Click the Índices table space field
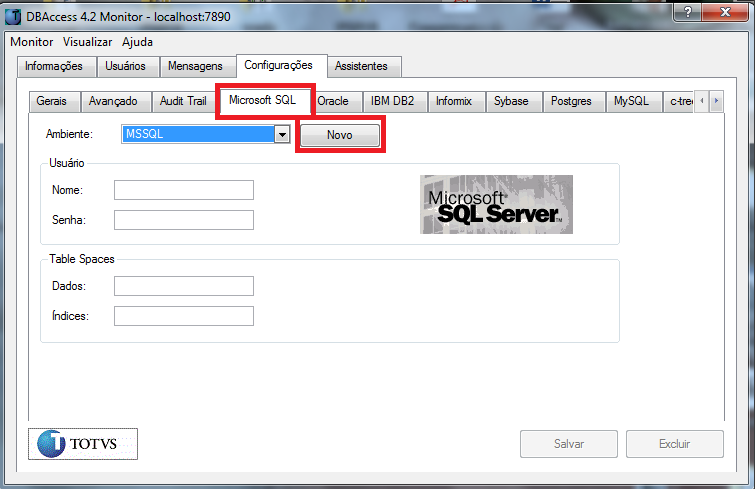 [184, 316]
